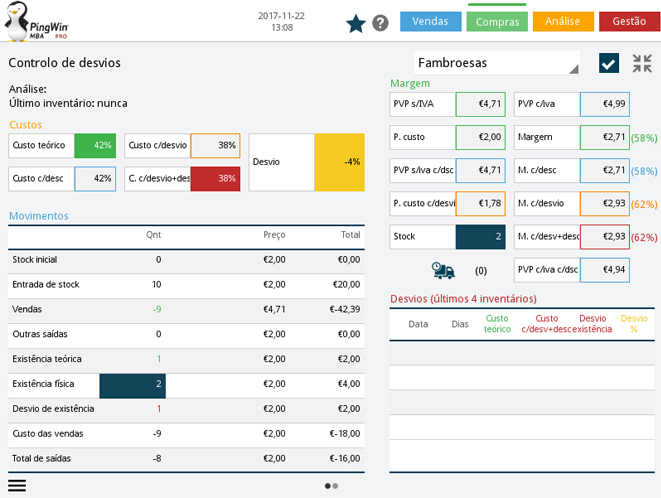Screen dimensions: 661x498
Task: Click the yellow Desvio -4% box
Action: (339, 162)
